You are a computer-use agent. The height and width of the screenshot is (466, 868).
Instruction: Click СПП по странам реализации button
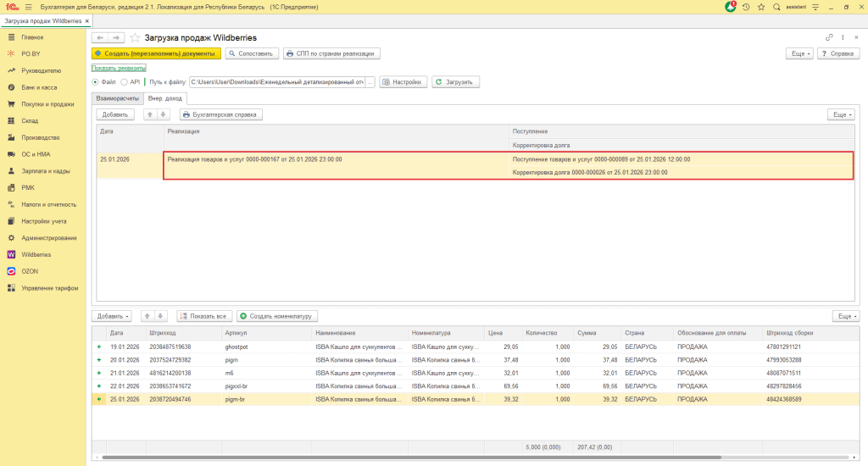pos(331,53)
